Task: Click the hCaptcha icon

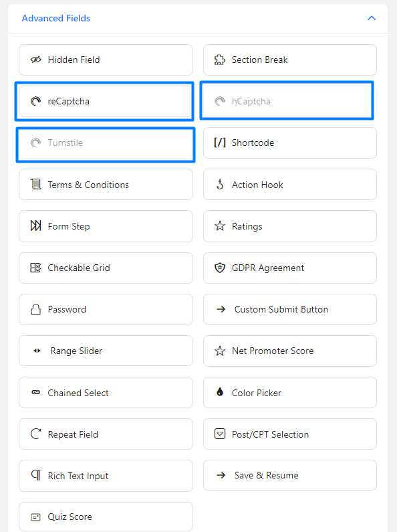Action: click(219, 101)
